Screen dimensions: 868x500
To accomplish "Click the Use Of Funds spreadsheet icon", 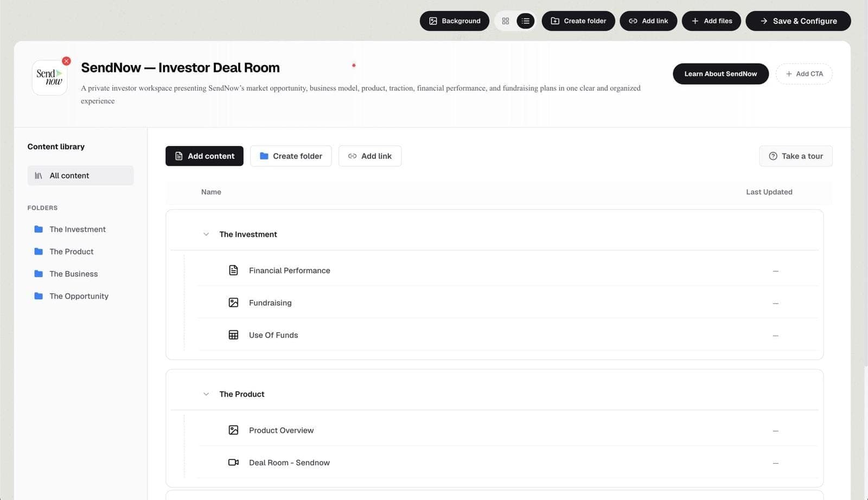I will pos(233,335).
